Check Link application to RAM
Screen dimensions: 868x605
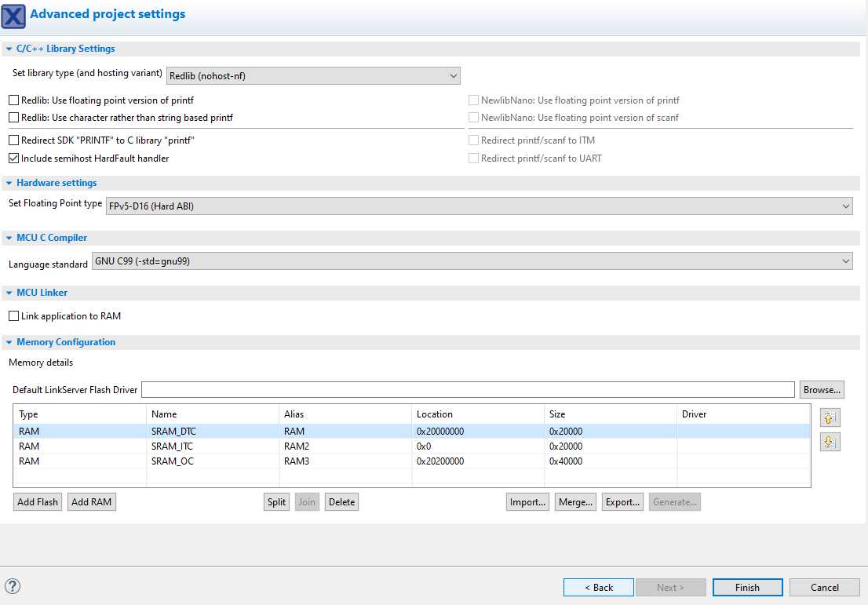(x=14, y=316)
